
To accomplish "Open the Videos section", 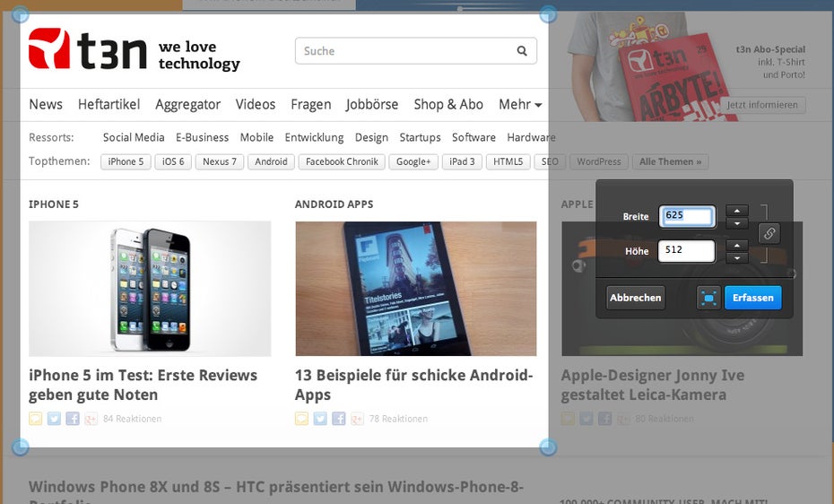I will [x=256, y=104].
